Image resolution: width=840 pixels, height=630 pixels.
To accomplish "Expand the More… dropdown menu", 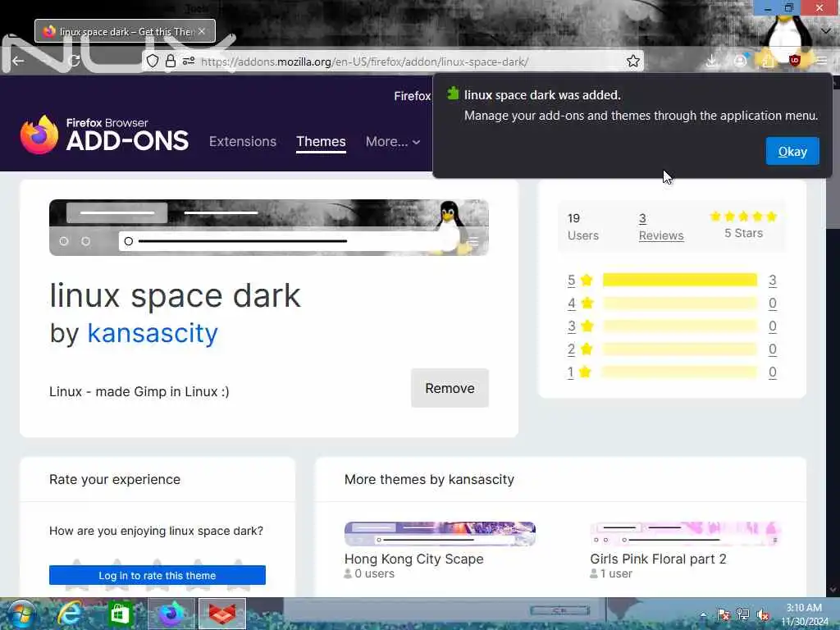I will [393, 141].
